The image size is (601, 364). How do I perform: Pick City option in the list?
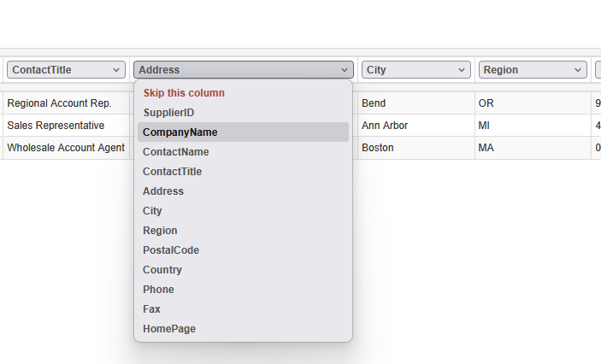coord(152,211)
